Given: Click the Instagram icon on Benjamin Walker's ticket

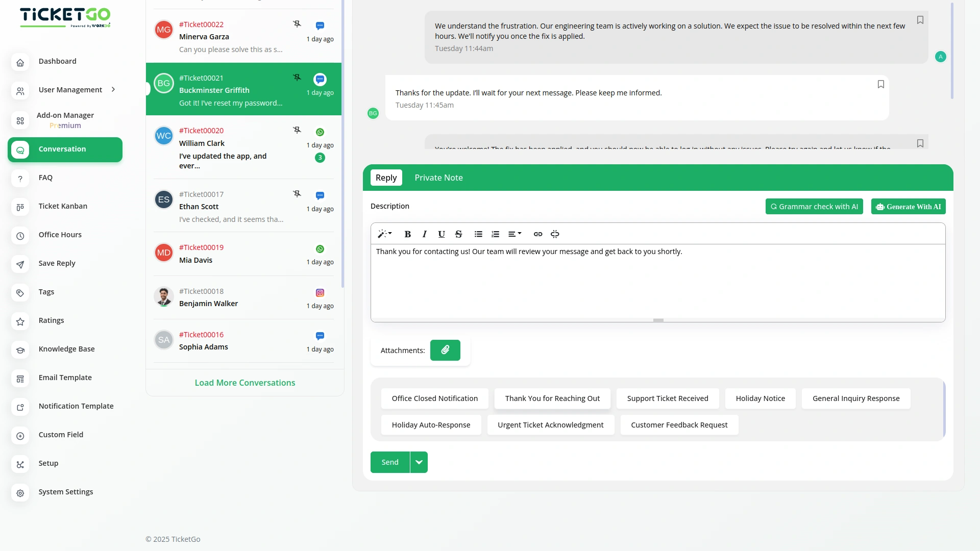Looking at the screenshot, I should click(x=320, y=292).
